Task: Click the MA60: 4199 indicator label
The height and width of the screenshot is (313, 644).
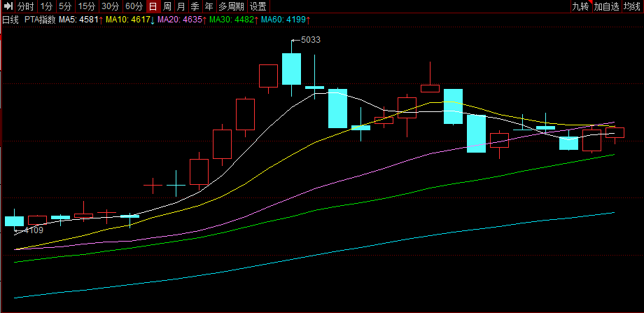Action: click(x=286, y=20)
